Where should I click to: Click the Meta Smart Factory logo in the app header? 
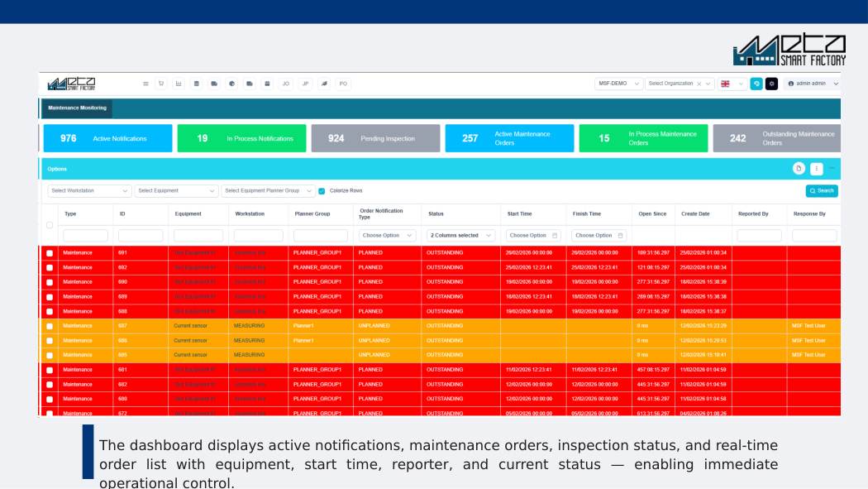tap(71, 84)
